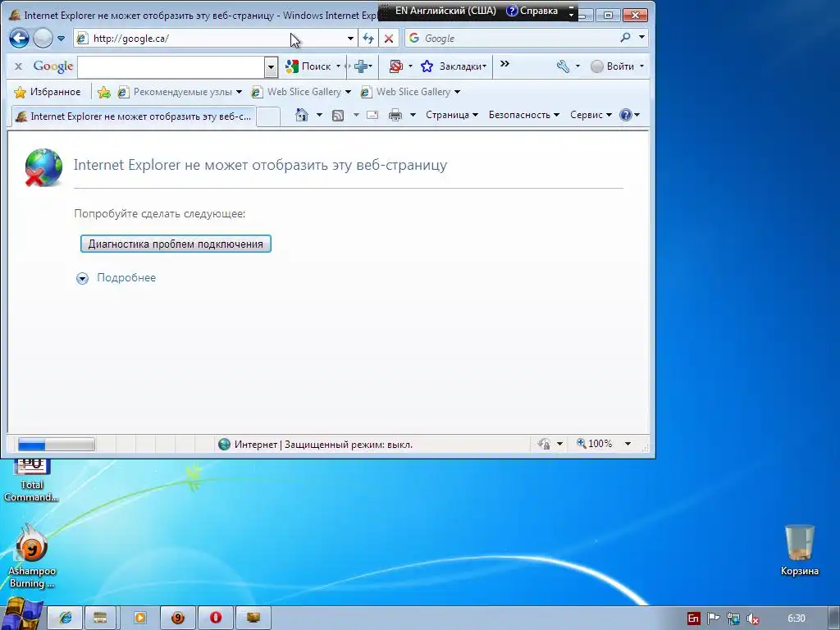Screen dimensions: 840x630
Task: Click the read mail icon
Action: (x=372, y=115)
